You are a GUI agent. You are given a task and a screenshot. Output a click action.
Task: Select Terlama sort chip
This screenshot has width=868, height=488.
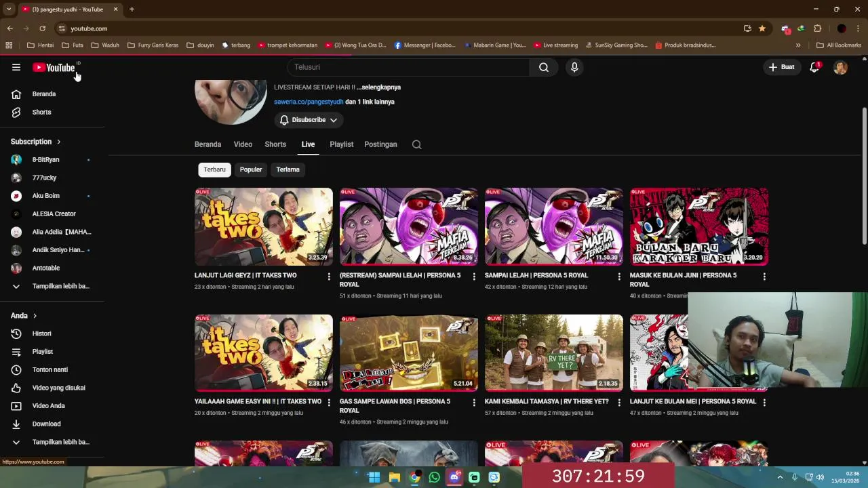click(288, 169)
